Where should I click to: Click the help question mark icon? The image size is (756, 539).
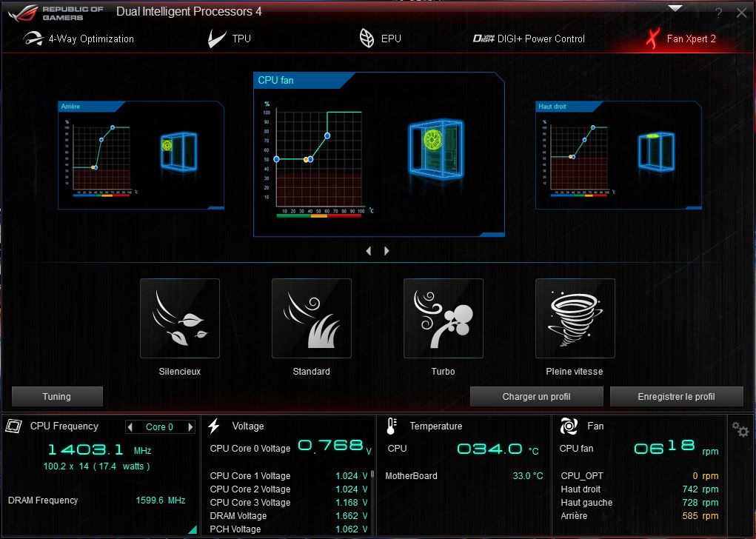click(718, 13)
